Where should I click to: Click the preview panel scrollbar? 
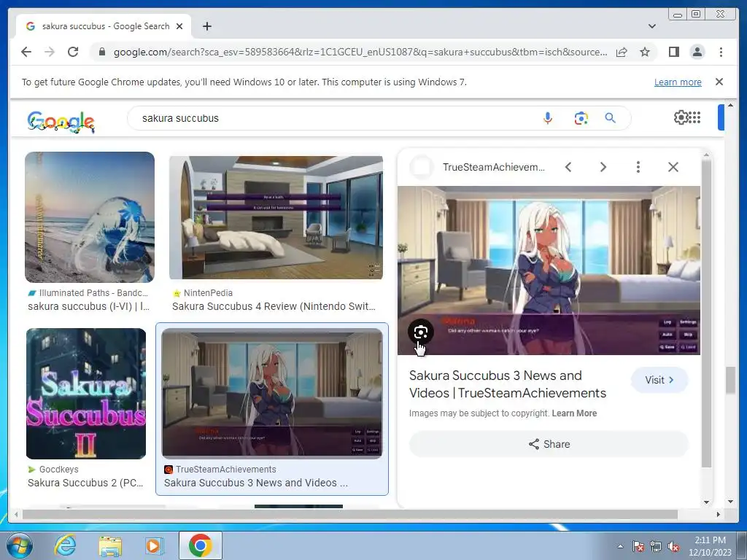(706, 313)
